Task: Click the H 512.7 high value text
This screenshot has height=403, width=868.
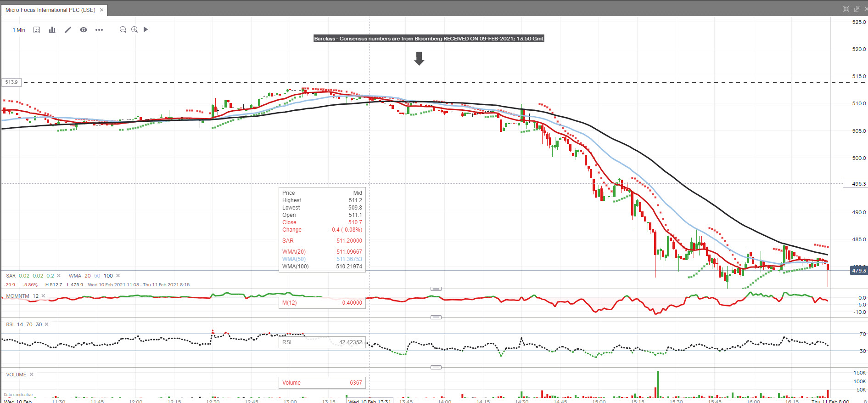Action: pos(54,285)
